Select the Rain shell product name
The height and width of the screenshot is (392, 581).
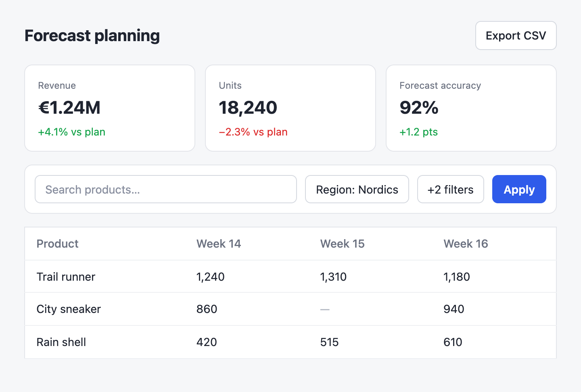coord(61,342)
